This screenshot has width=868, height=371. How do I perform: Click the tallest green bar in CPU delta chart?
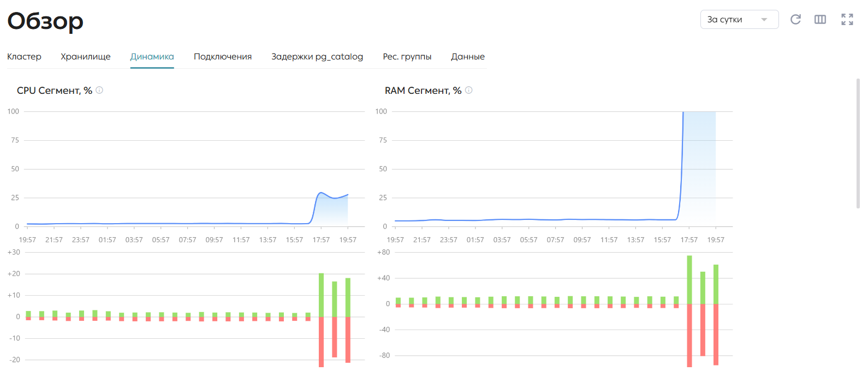click(321, 295)
